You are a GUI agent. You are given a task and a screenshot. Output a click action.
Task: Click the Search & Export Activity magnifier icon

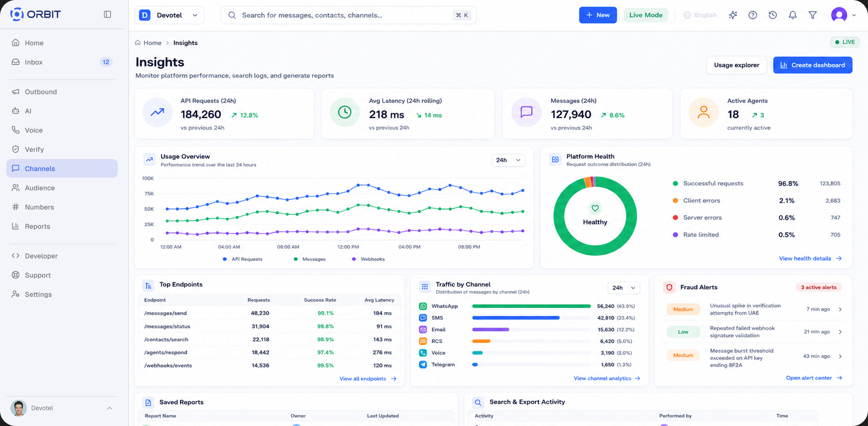[x=478, y=403]
